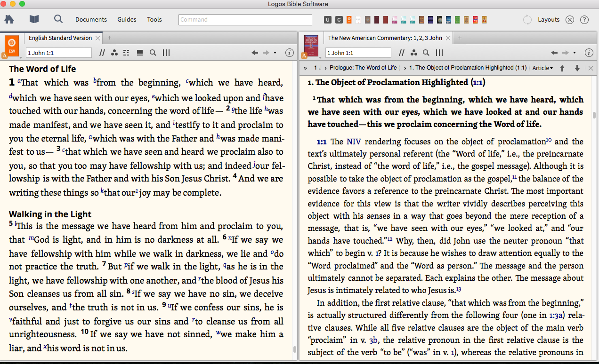Viewport: 599px width, 364px height.
Task: Click the NIV link in commentary text
Action: [353, 142]
